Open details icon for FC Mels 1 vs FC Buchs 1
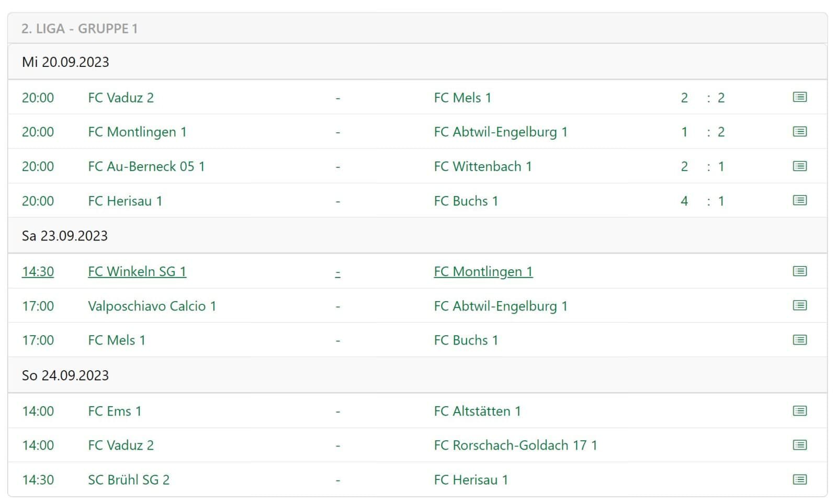The image size is (837, 504). pyautogui.click(x=799, y=340)
